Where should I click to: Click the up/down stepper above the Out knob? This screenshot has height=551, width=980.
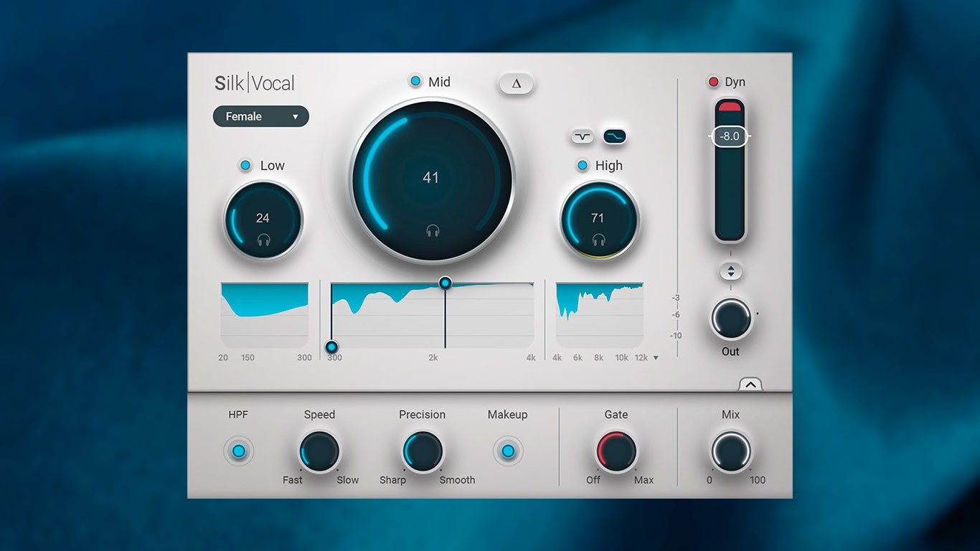point(730,272)
